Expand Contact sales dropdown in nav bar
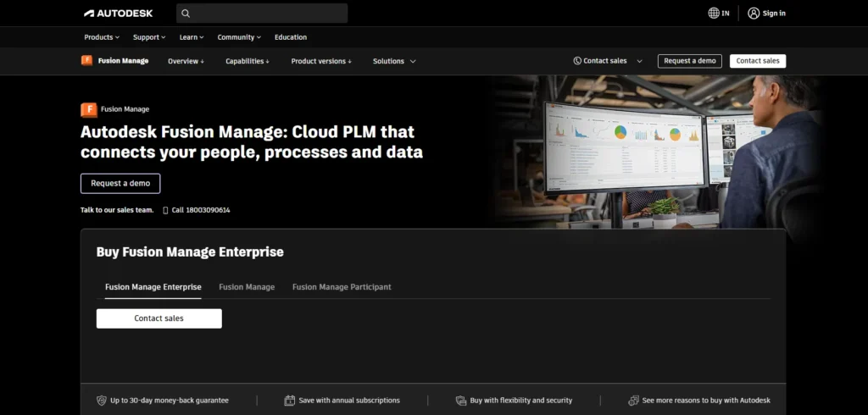This screenshot has height=415, width=868. (608, 61)
